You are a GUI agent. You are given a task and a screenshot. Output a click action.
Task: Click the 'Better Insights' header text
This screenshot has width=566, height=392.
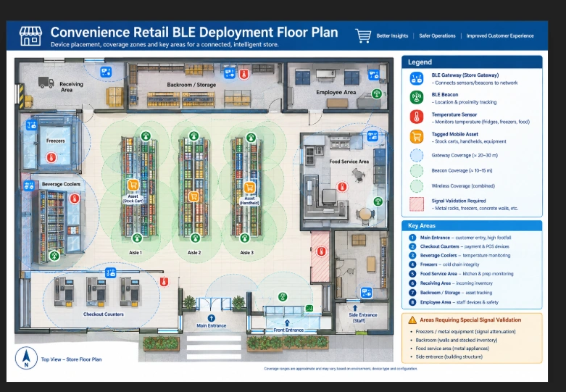(x=392, y=36)
